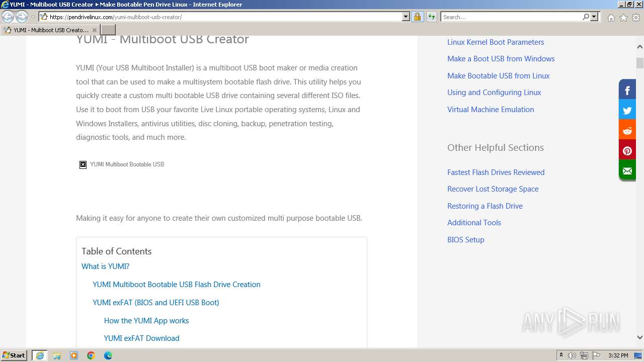
Task: Open Using and Configuring Linux link
Action: click(x=494, y=93)
